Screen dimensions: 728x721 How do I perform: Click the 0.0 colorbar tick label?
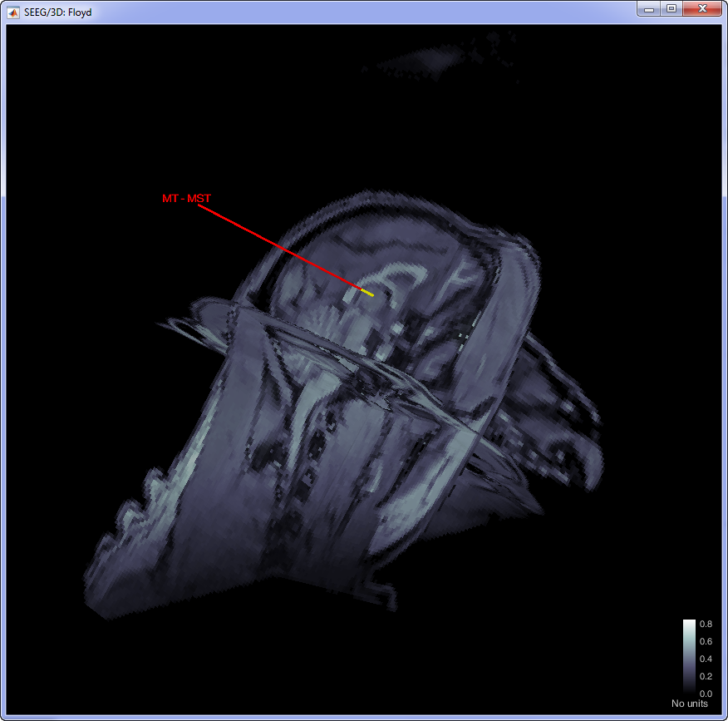[705, 693]
